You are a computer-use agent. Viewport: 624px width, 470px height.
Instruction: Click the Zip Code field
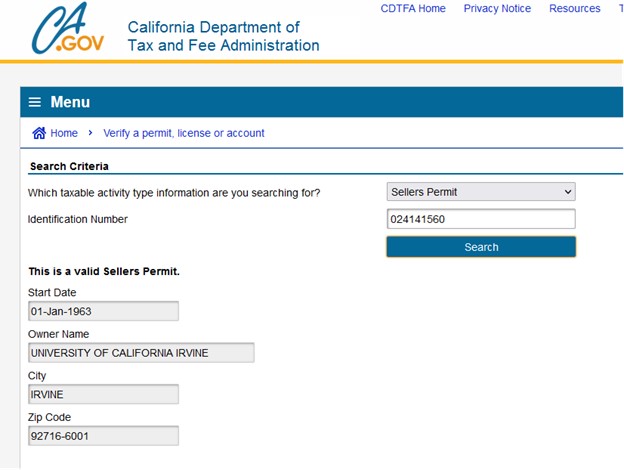[x=103, y=436]
